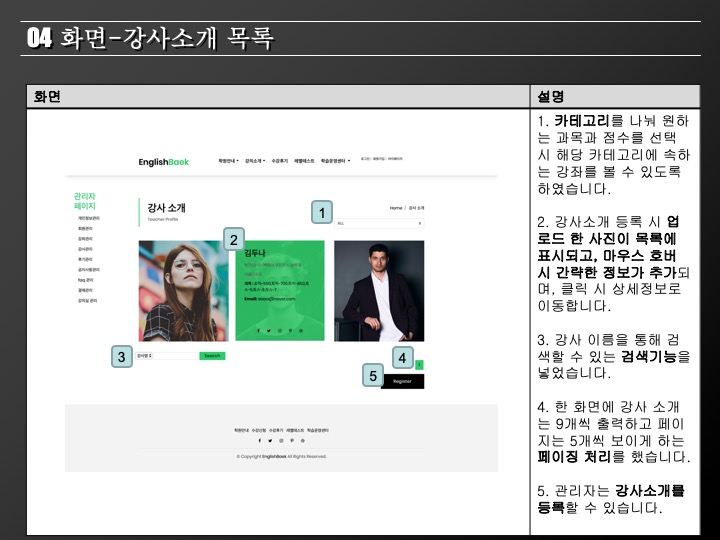720x540 pixels.
Task: Click the EnglishBaek site logo
Action: (163, 162)
